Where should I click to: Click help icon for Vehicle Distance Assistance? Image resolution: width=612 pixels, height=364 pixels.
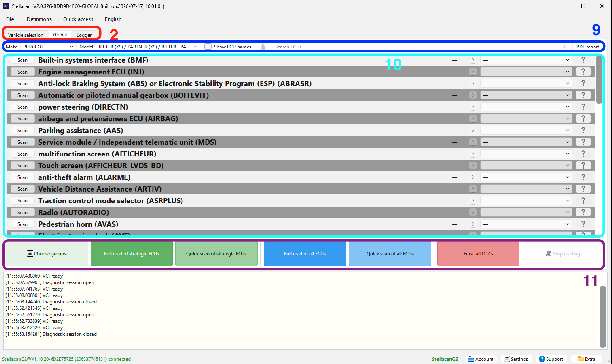(583, 189)
